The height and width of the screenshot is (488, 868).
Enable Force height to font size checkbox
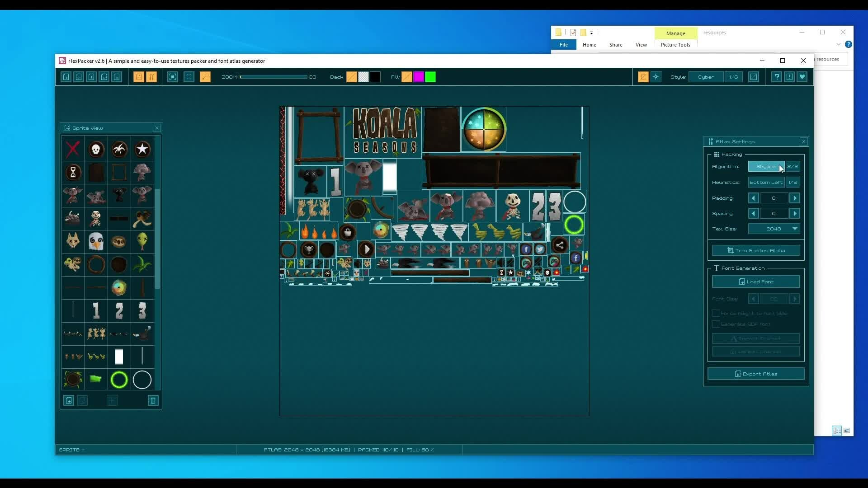tap(716, 314)
